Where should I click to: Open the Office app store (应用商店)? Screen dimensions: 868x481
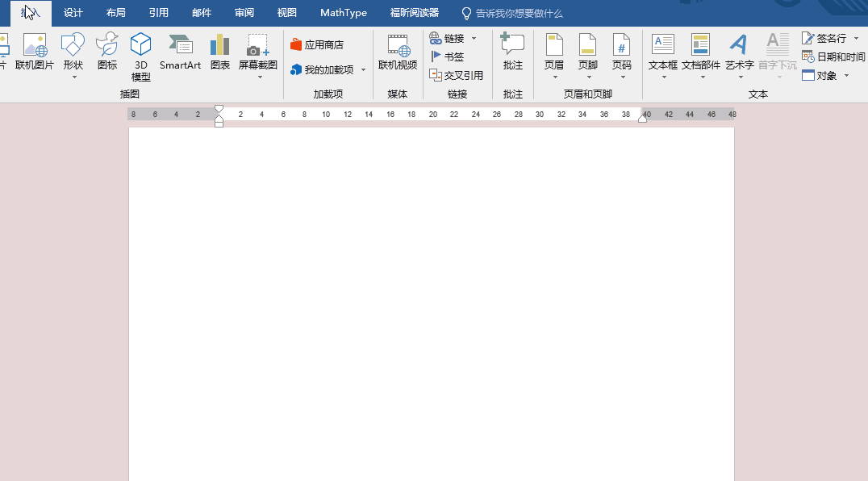[x=317, y=45]
